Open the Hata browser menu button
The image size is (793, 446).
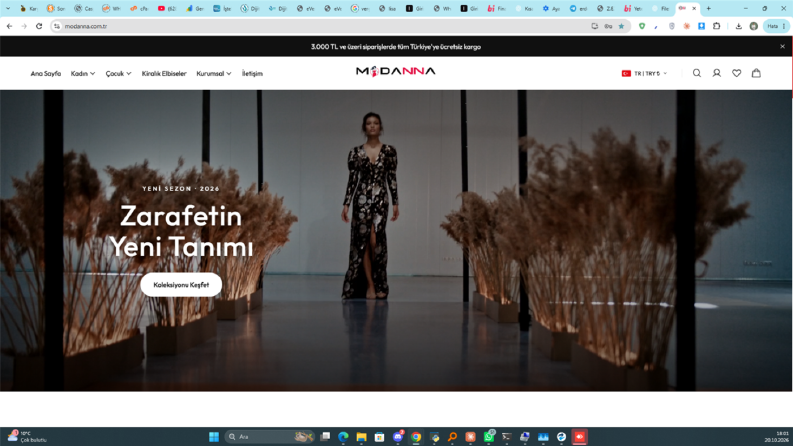coord(776,26)
